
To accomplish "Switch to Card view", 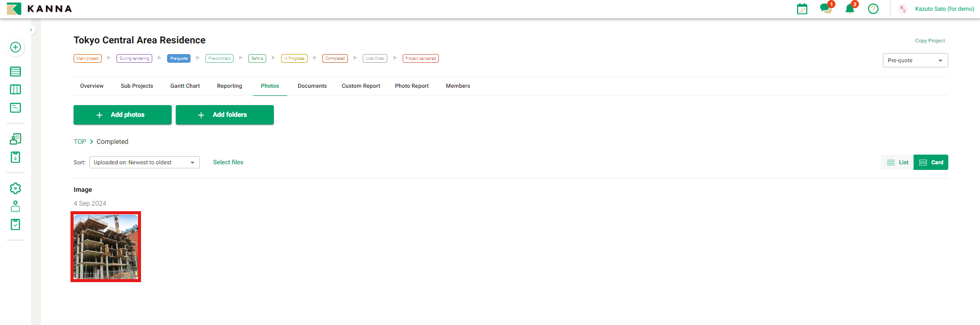I will [931, 162].
